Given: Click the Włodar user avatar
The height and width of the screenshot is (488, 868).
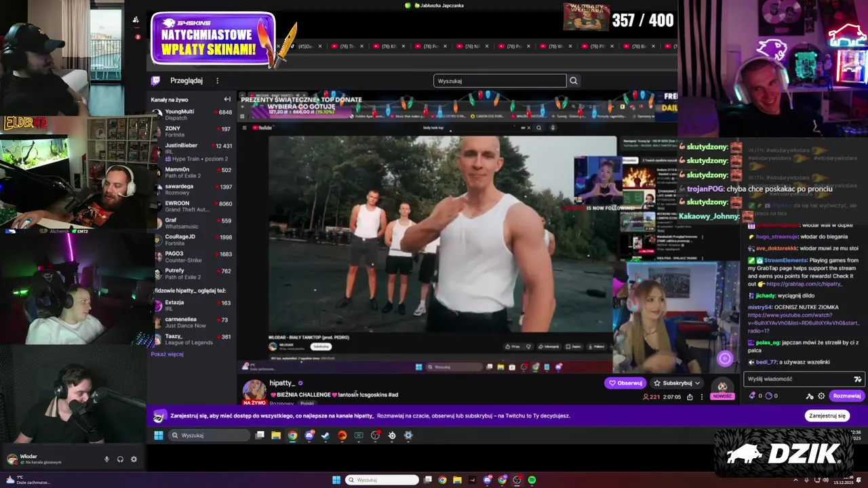Looking at the screenshot, I should pos(12,459).
